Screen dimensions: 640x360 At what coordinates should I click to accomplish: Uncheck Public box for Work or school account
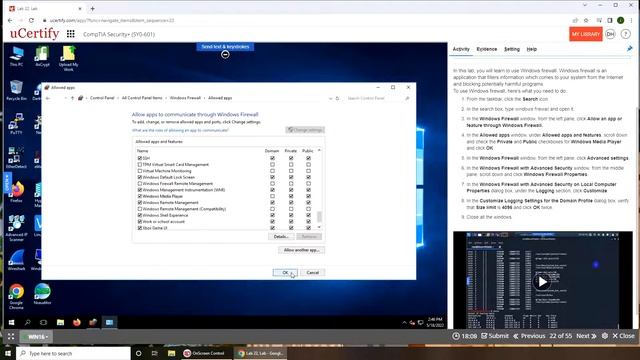308,221
